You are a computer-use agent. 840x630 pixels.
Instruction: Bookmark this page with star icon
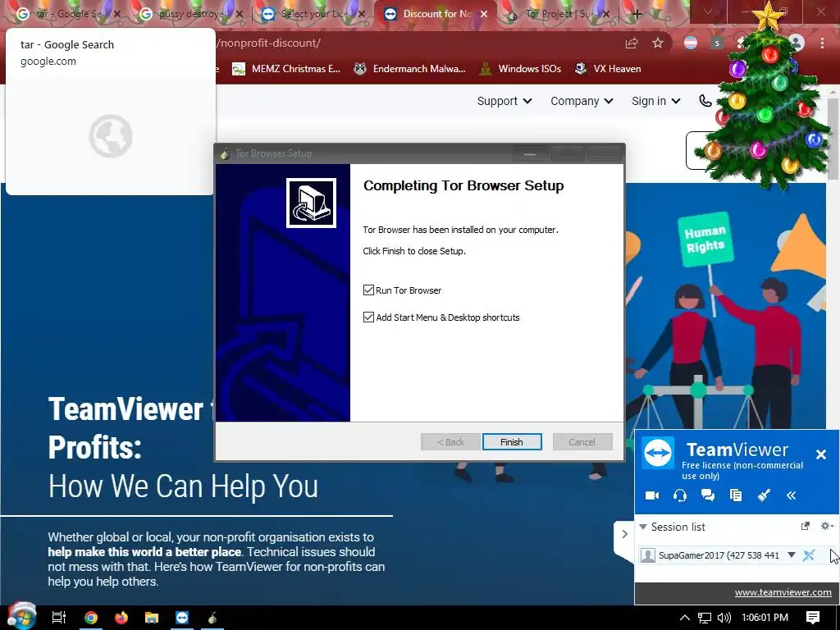[658, 43]
